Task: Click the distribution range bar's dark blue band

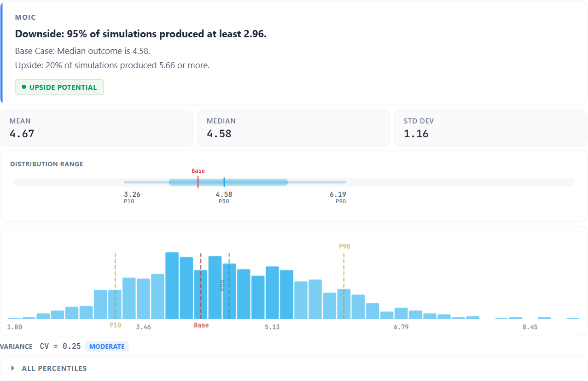Action: [228, 182]
